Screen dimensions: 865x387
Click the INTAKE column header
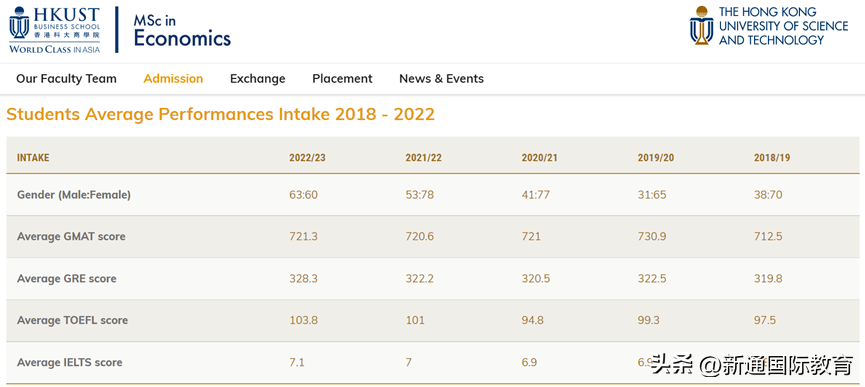tap(33, 158)
